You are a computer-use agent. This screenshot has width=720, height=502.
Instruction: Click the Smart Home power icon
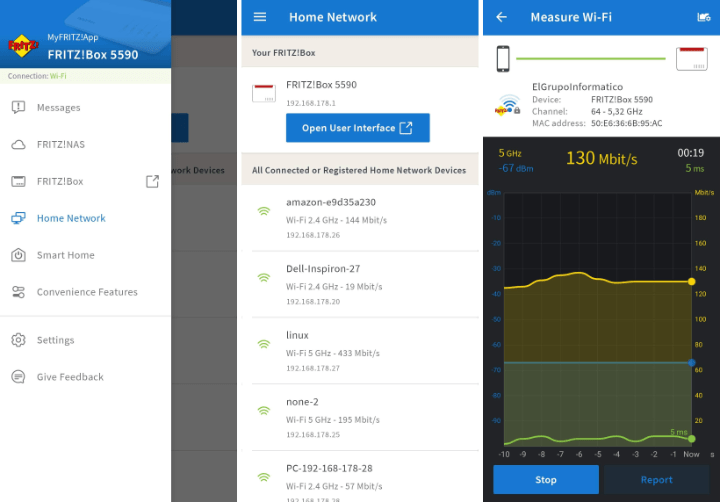18,255
